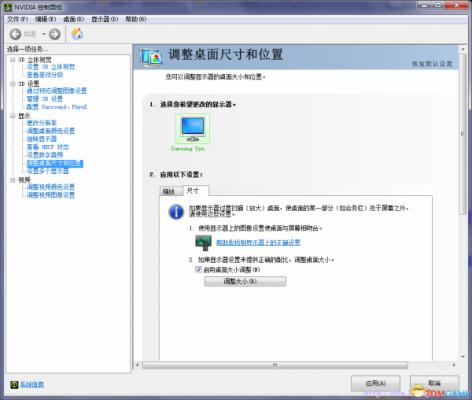Click 恢复默认设置 restore defaults link
The image size is (472, 400).
coord(432,64)
